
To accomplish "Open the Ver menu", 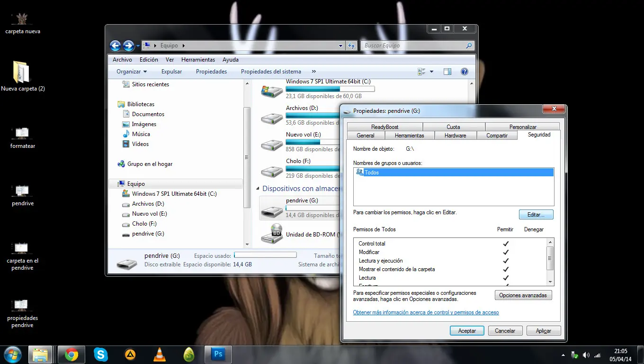I will pyautogui.click(x=170, y=60).
